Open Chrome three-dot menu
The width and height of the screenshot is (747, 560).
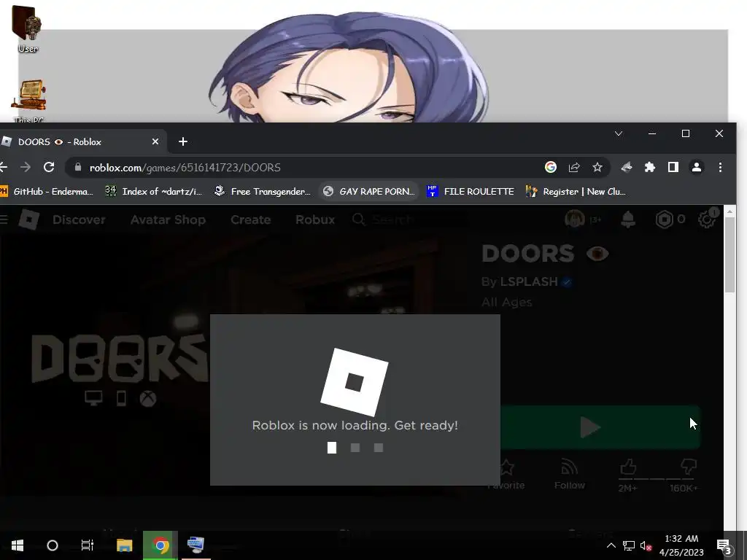pos(720,167)
